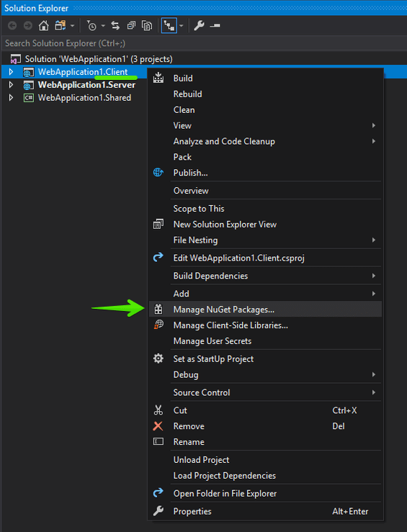Viewport: 407px width, 532px height.
Task: Select the Solution 'WebApplication1' root node
Action: [x=99, y=59]
